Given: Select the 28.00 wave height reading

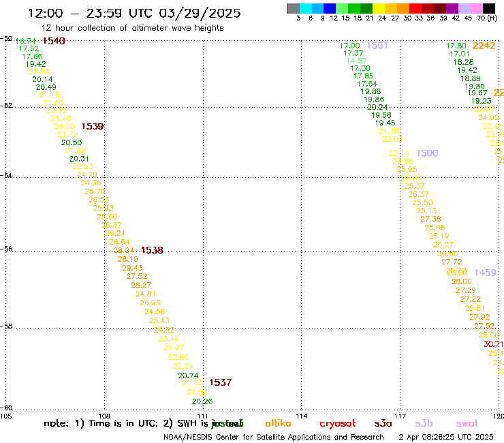Looking at the screenshot, I should pos(462,282).
